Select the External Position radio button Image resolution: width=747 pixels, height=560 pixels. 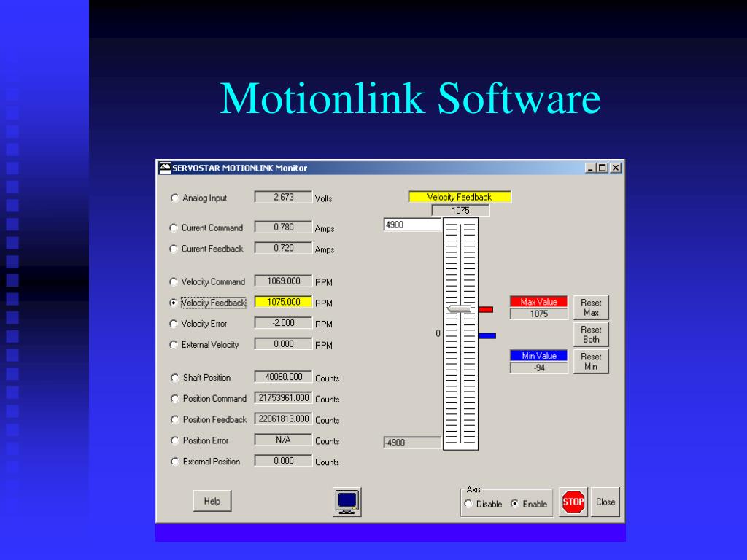(174, 462)
